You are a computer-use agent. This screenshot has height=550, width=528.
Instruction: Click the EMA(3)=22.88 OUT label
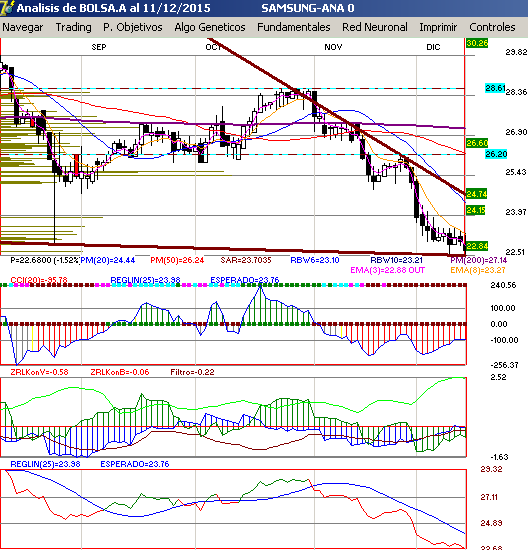pyautogui.click(x=388, y=270)
